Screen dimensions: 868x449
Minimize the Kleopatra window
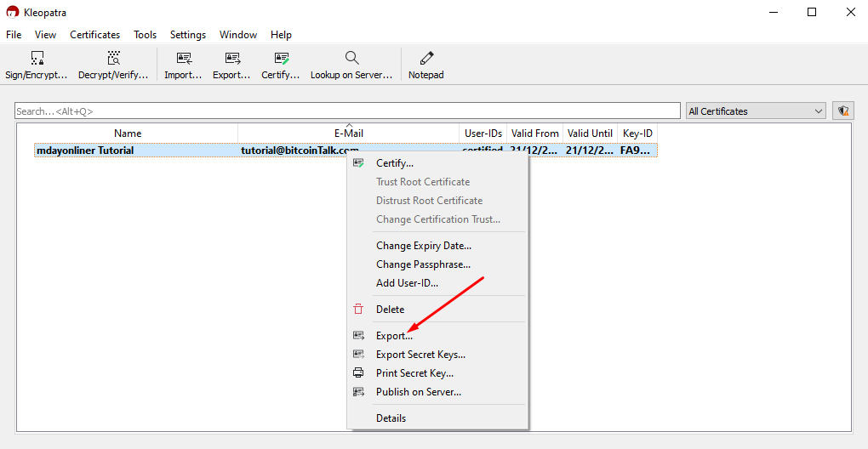pos(773,12)
